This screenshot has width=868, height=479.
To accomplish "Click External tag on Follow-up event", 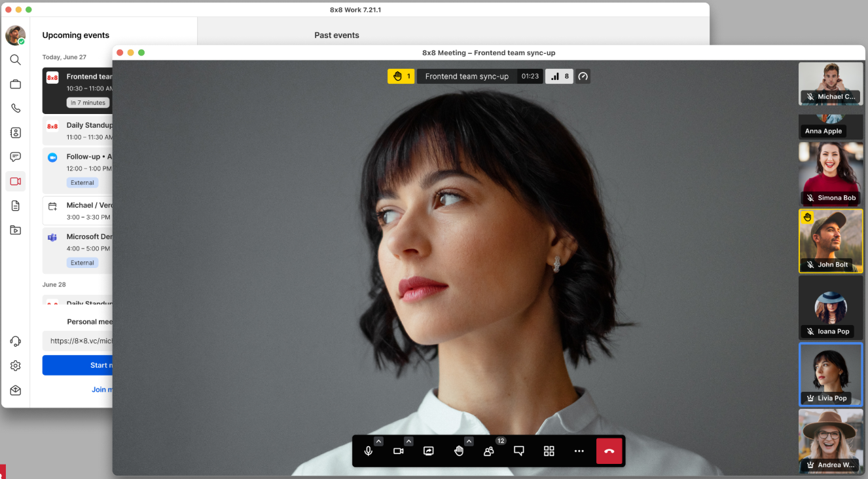I will (x=82, y=183).
